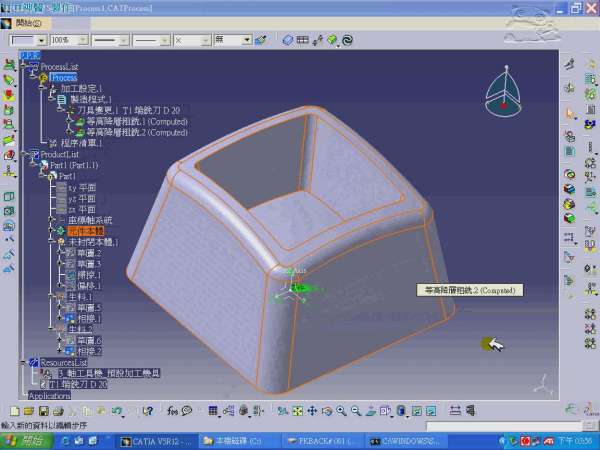Click the Print icon in bottom toolbar
This screenshot has height=450, width=600.
coord(59,411)
